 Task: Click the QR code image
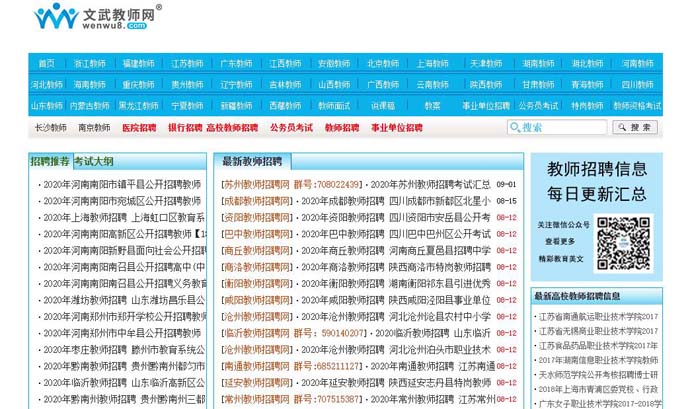(x=623, y=242)
